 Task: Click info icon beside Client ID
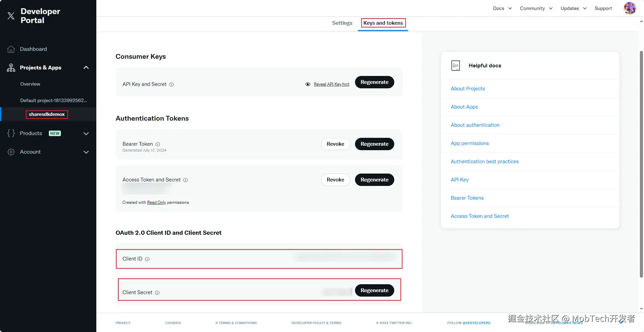[x=147, y=259]
